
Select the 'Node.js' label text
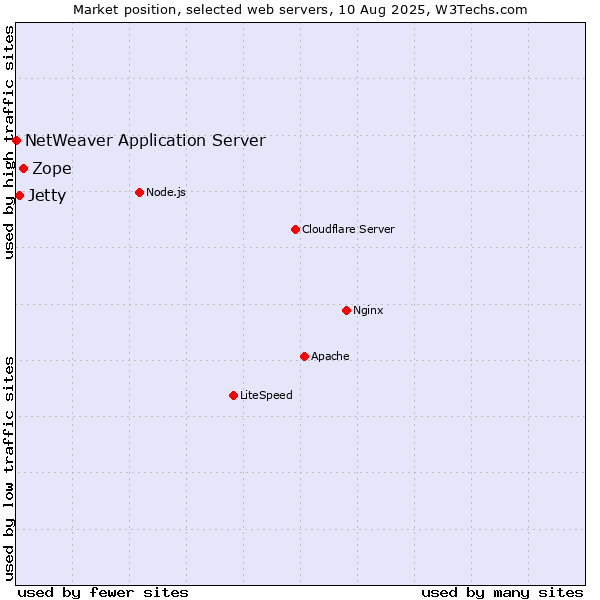pos(166,192)
